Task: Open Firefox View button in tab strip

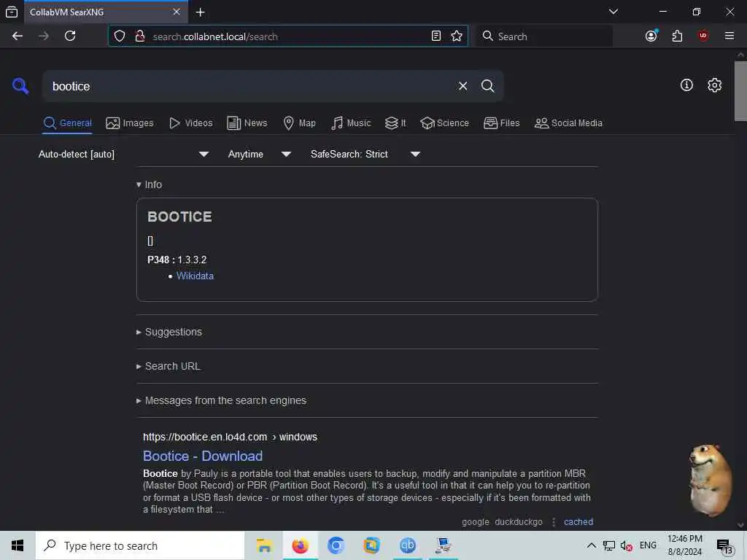Action: [x=12, y=12]
